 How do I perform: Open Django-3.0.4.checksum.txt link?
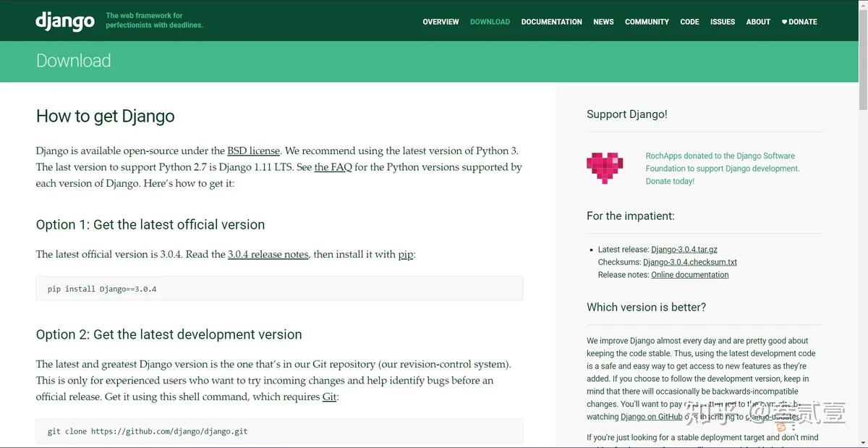click(x=690, y=262)
